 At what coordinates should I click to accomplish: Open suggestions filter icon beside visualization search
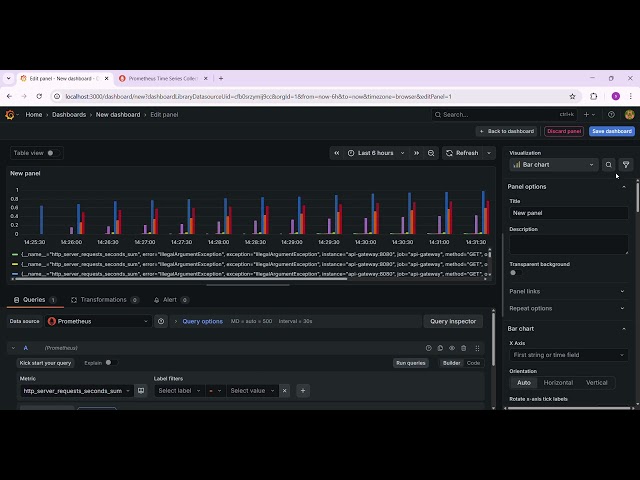click(x=626, y=165)
